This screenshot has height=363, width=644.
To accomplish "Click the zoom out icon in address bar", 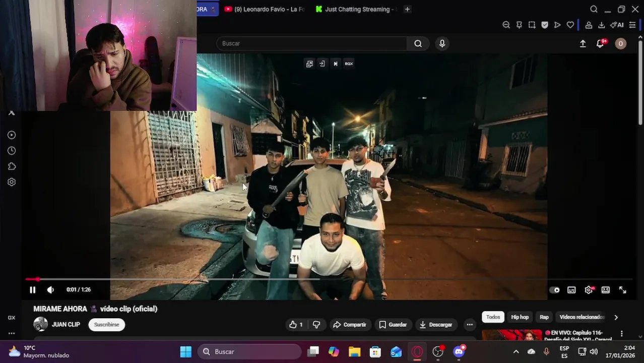I will coord(506,25).
